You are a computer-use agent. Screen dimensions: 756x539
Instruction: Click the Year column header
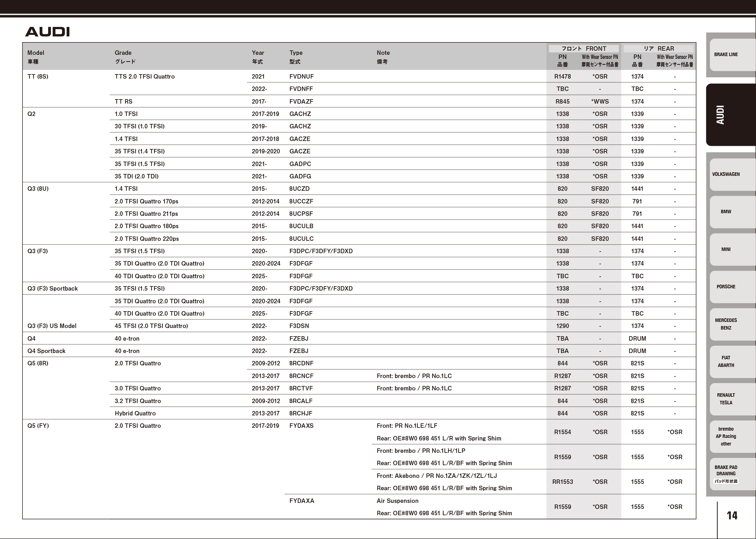[258, 57]
